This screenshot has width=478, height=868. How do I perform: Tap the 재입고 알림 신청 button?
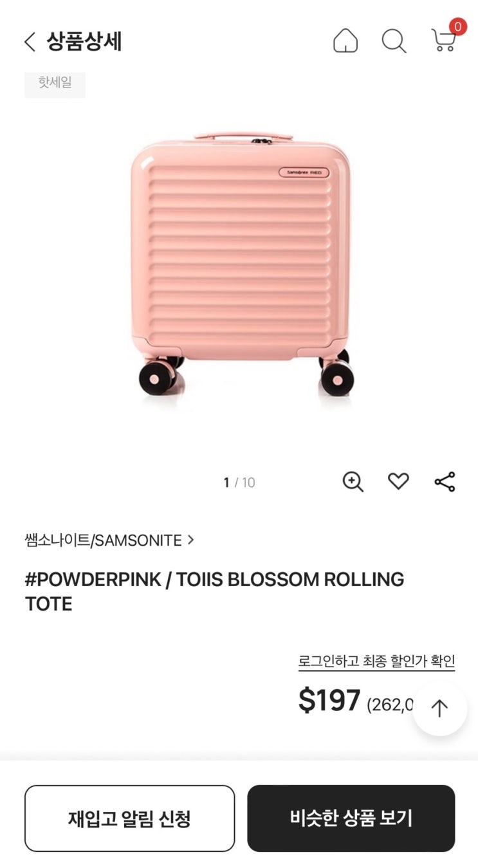click(x=130, y=818)
